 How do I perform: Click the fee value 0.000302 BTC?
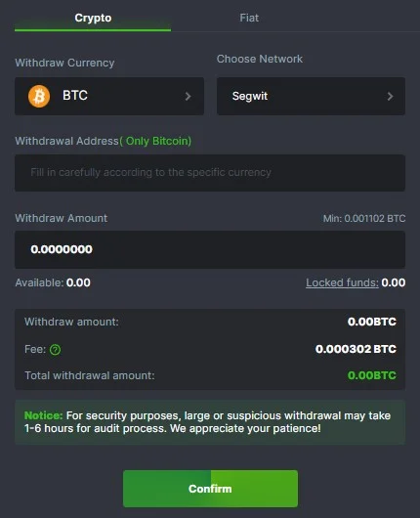point(356,349)
